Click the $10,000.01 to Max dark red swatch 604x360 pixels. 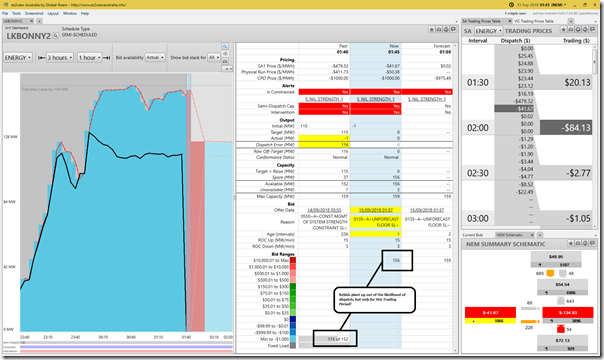(293, 261)
